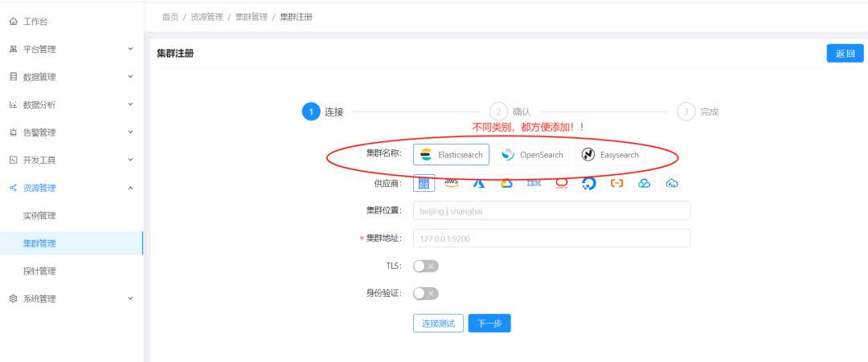Choose the IBM provider icon

pos(534,183)
